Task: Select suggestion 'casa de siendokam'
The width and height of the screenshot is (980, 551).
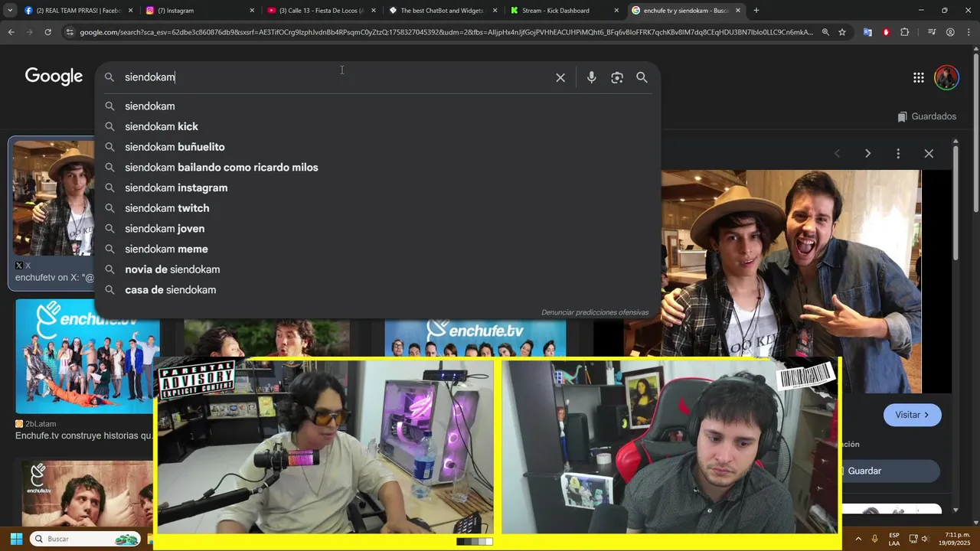Action: click(377, 290)
